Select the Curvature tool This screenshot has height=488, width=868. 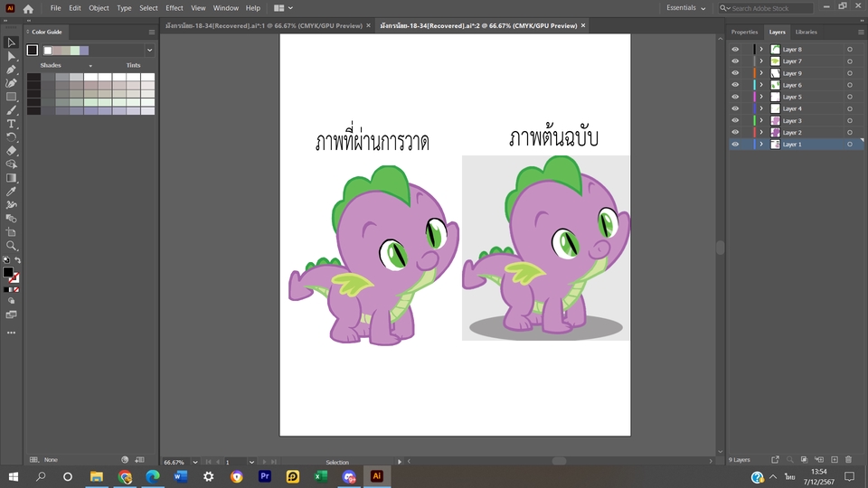coord(11,83)
